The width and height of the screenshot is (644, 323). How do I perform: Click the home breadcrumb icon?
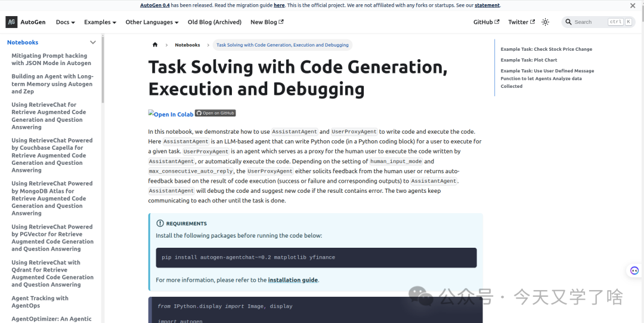point(155,45)
